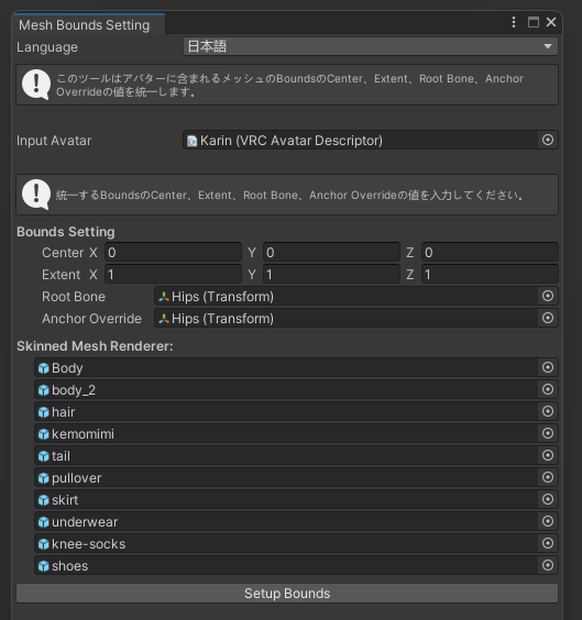Click the Setup Bounds button

(x=287, y=593)
